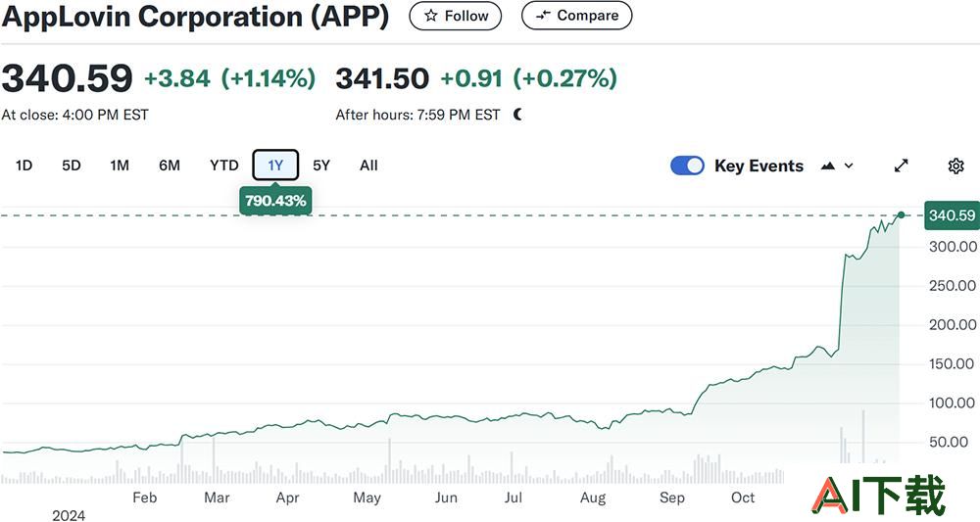Image resolution: width=980 pixels, height=522 pixels.
Task: Click the Jun x-axis label
Action: coord(446,498)
